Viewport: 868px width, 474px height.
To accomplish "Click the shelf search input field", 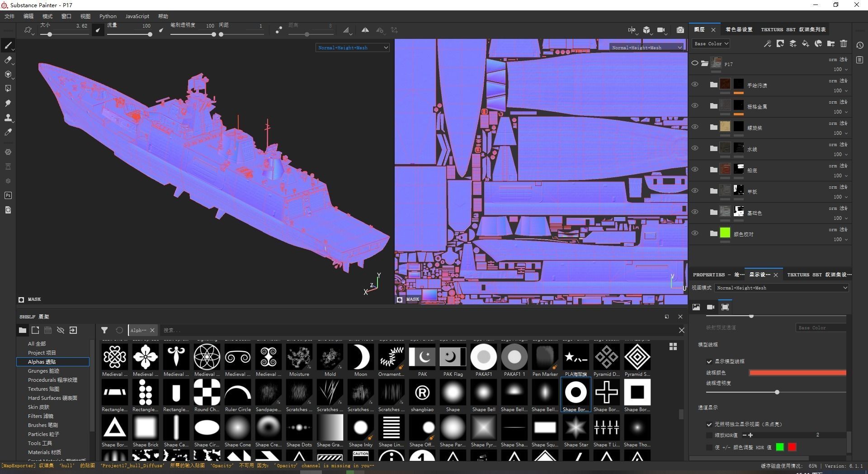I will coord(418,330).
